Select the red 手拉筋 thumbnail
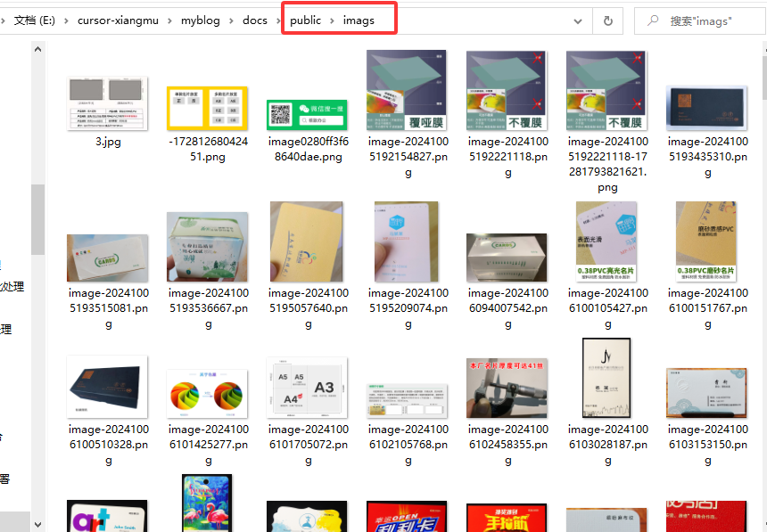 pos(507,518)
